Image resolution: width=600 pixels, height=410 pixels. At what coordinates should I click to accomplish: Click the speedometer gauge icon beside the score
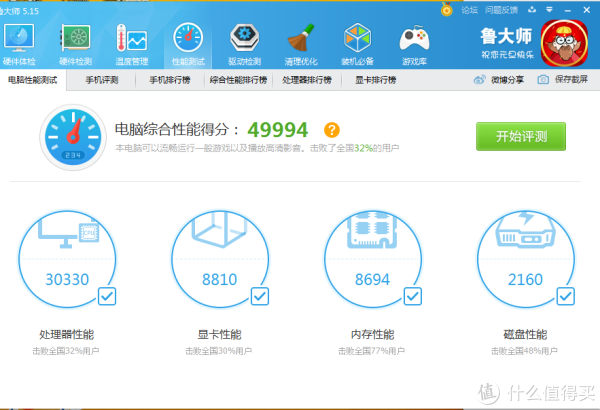pyautogui.click(x=73, y=137)
